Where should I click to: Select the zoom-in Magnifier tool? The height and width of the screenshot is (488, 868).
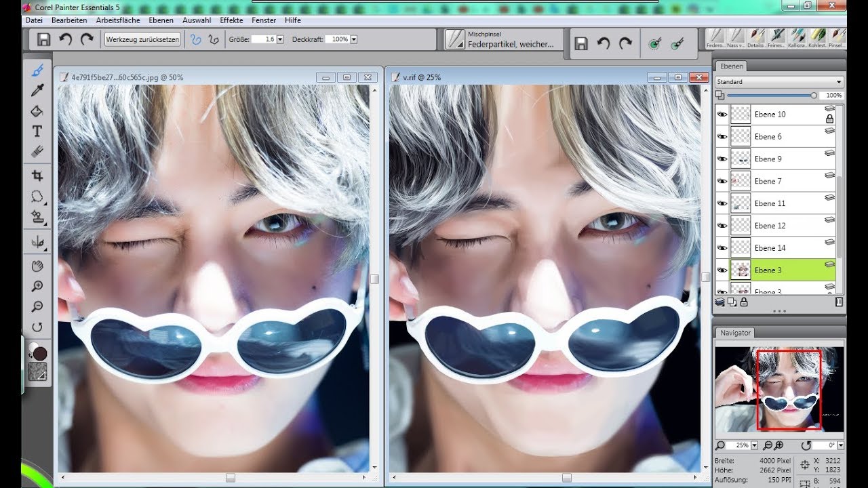pos(37,287)
